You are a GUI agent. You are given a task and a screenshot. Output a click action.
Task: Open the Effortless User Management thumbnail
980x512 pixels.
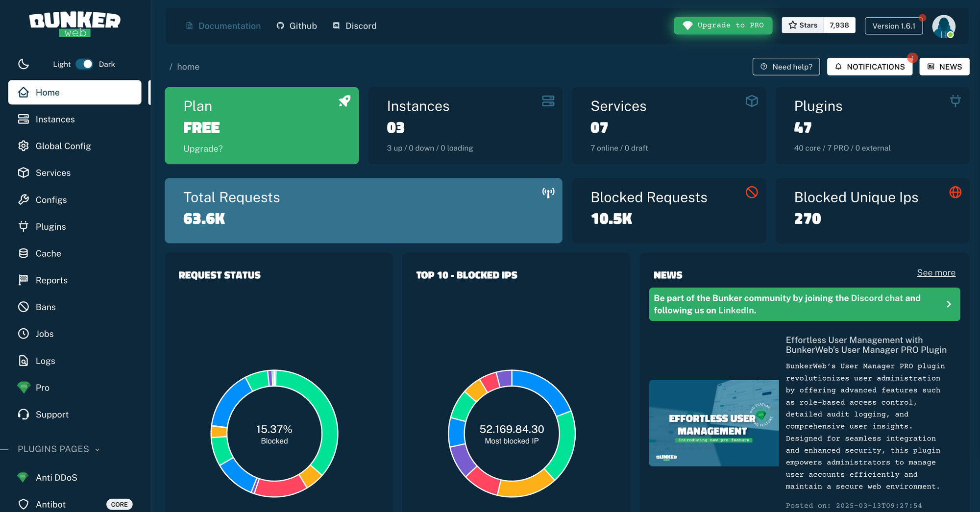[714, 423]
